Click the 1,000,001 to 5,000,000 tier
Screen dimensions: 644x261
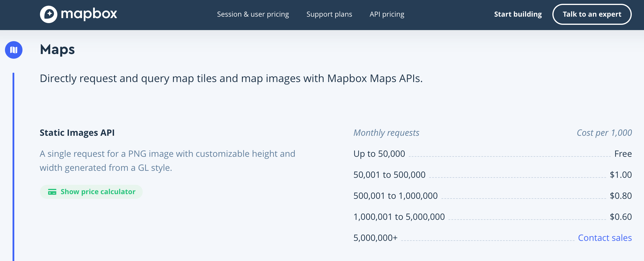pos(399,217)
